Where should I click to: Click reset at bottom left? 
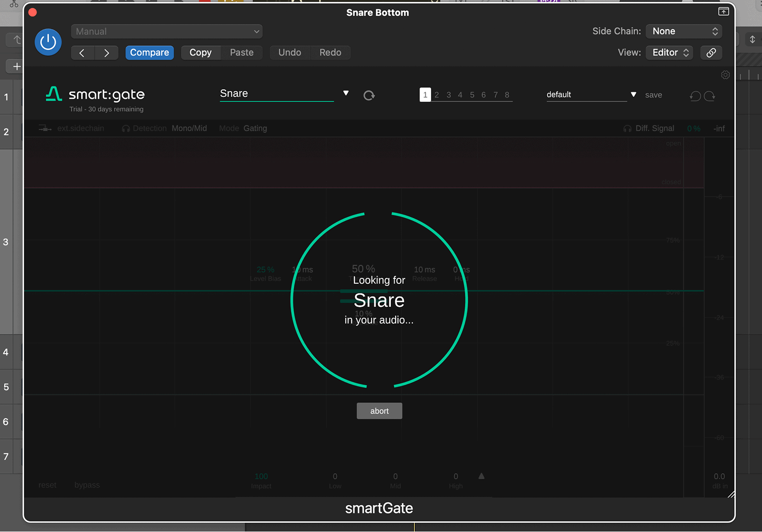tap(47, 485)
